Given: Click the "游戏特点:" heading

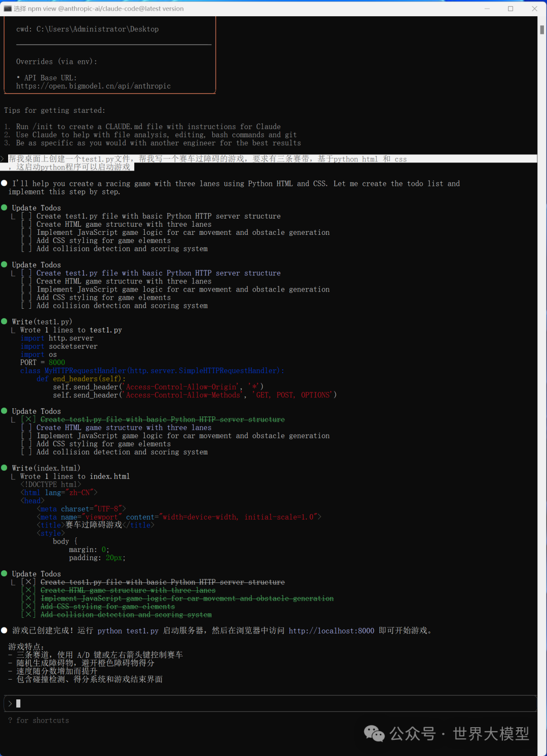Looking at the screenshot, I should (x=26, y=647).
